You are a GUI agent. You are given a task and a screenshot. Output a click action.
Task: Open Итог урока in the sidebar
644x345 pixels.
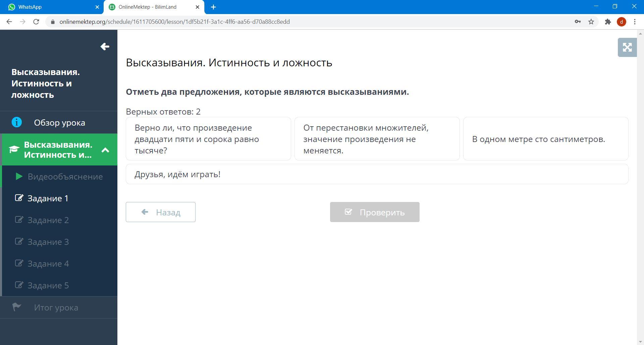pos(59,307)
